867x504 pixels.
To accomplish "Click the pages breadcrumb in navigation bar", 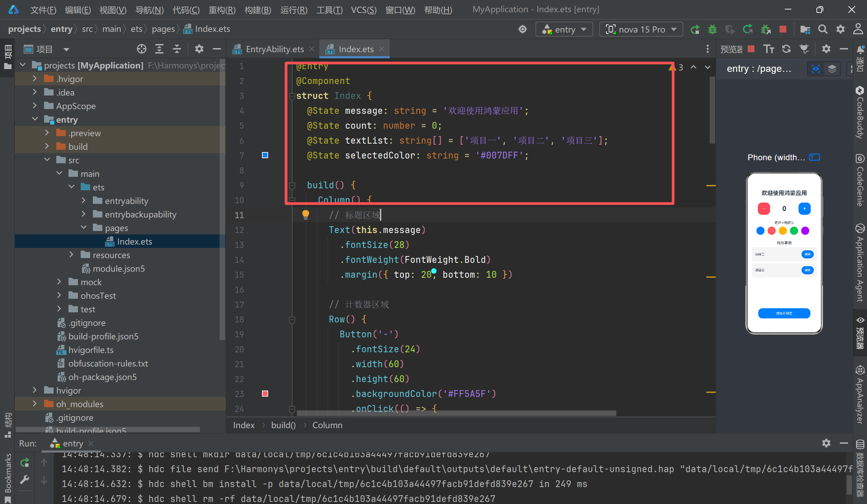I will [163, 29].
